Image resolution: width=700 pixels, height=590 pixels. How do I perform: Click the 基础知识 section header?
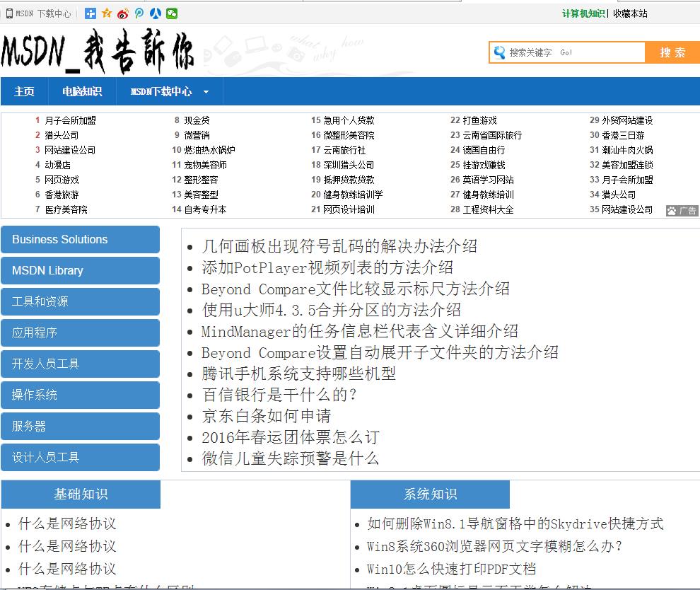coord(81,494)
